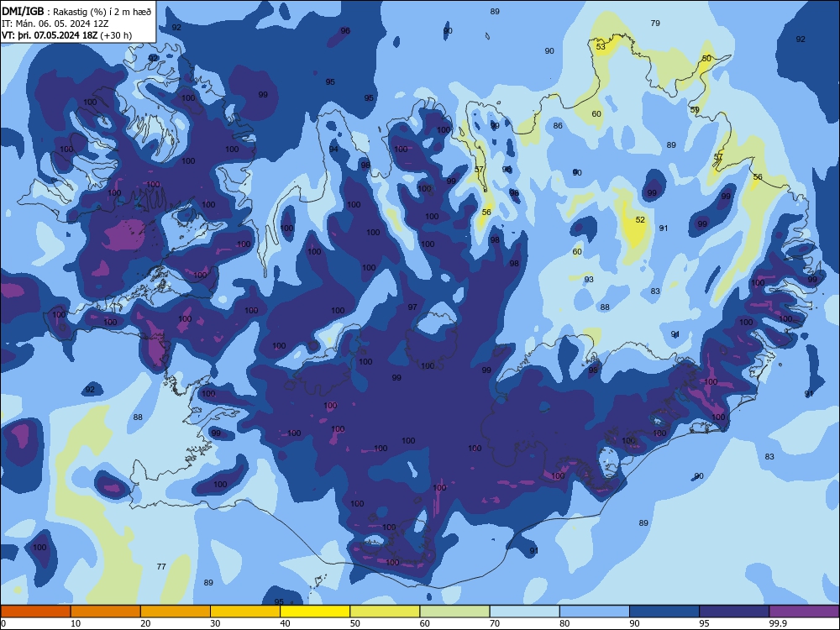Click the legend label 99.9
This screenshot has width=840, height=630.
coord(777,623)
